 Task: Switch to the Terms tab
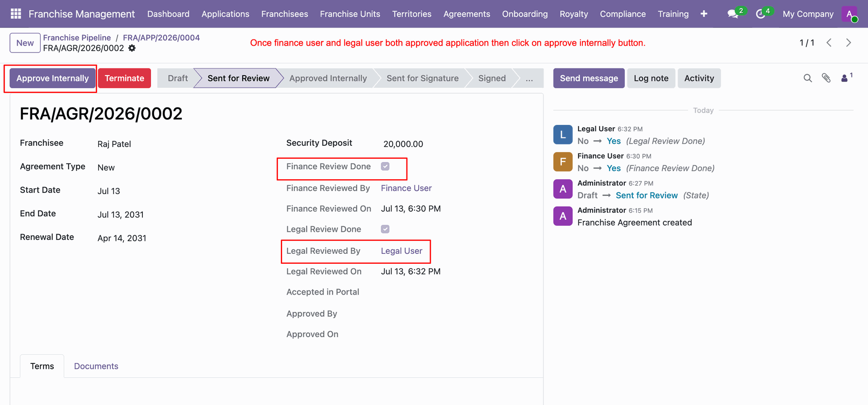coord(42,366)
